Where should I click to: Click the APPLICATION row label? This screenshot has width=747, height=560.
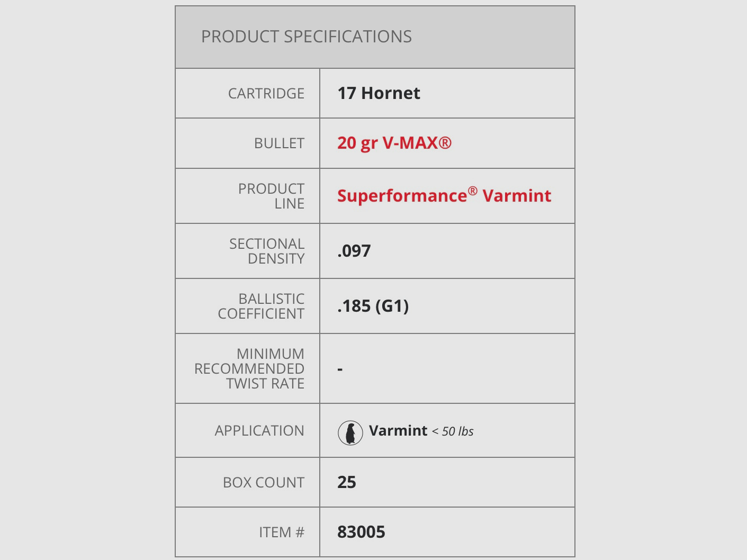[259, 431]
